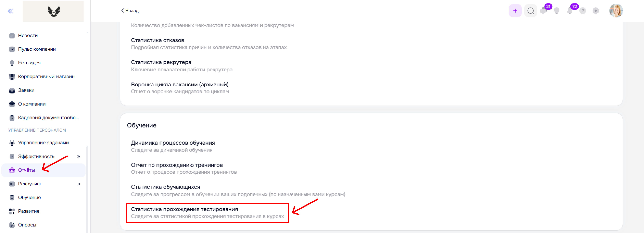Open notifications bell with 72 badge
Image resolution: width=644 pixels, height=233 pixels.
[570, 10]
